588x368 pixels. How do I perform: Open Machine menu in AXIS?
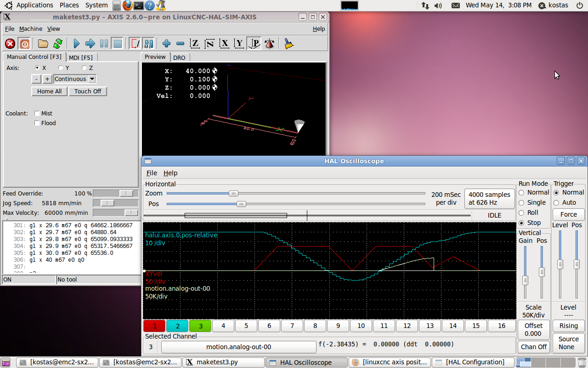coord(31,29)
